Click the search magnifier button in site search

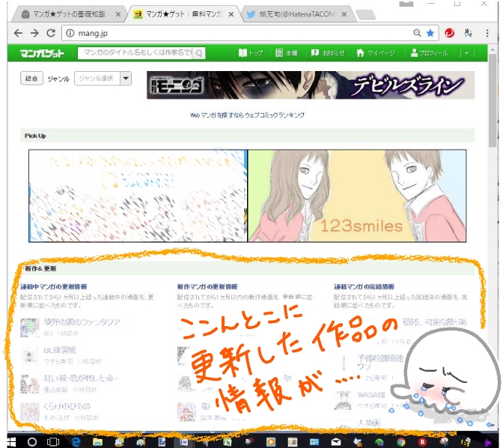[199, 53]
